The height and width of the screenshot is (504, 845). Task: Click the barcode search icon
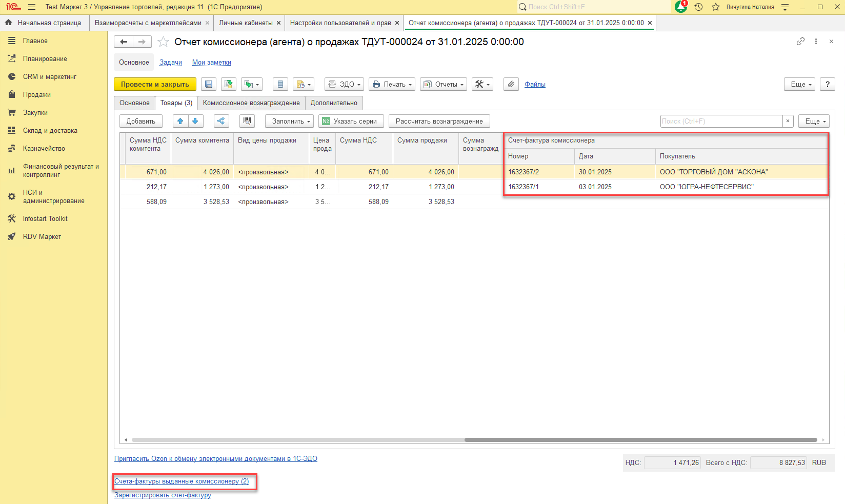click(x=247, y=121)
